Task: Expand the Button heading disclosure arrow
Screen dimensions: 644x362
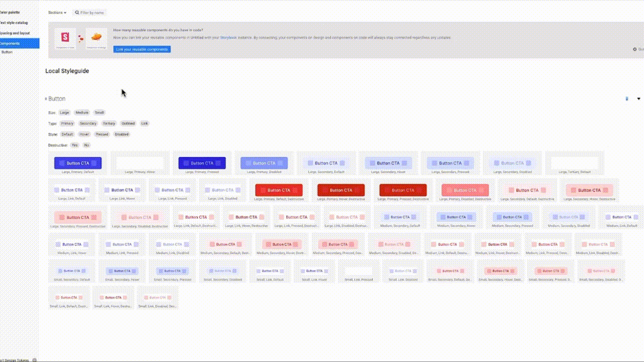Action: pos(47,99)
